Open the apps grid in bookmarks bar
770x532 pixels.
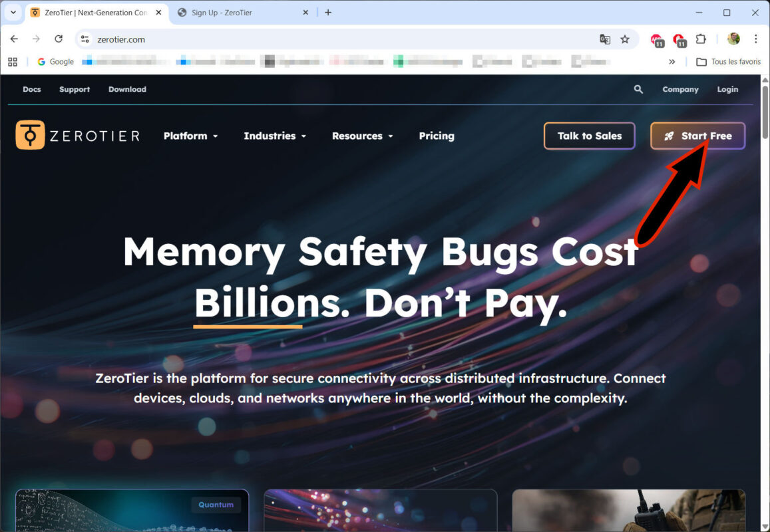[x=13, y=62]
